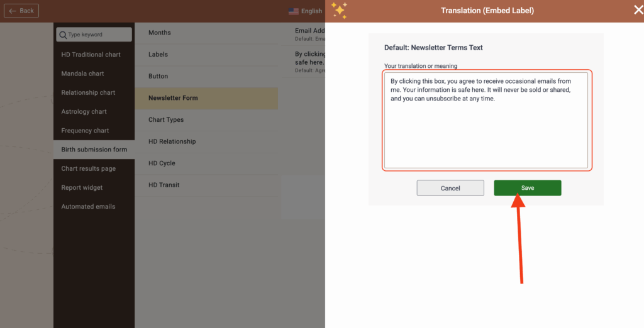Click the Back button
The width and height of the screenshot is (644, 328).
click(21, 11)
